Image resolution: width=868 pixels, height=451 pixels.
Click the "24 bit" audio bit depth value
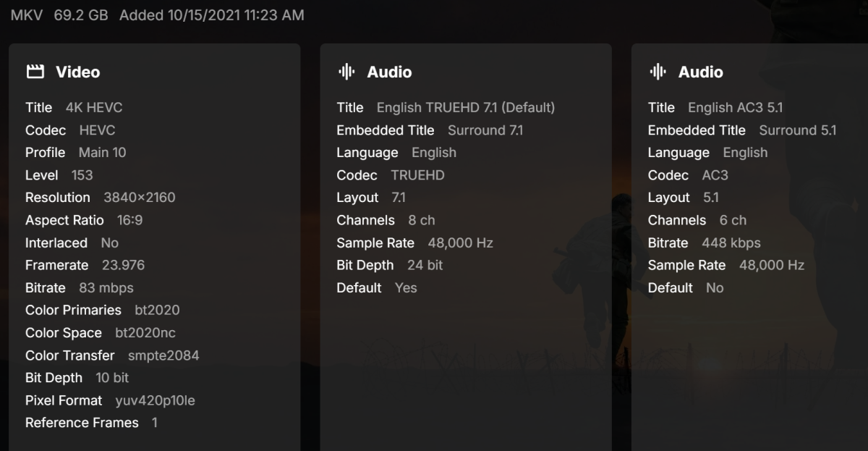tap(425, 265)
